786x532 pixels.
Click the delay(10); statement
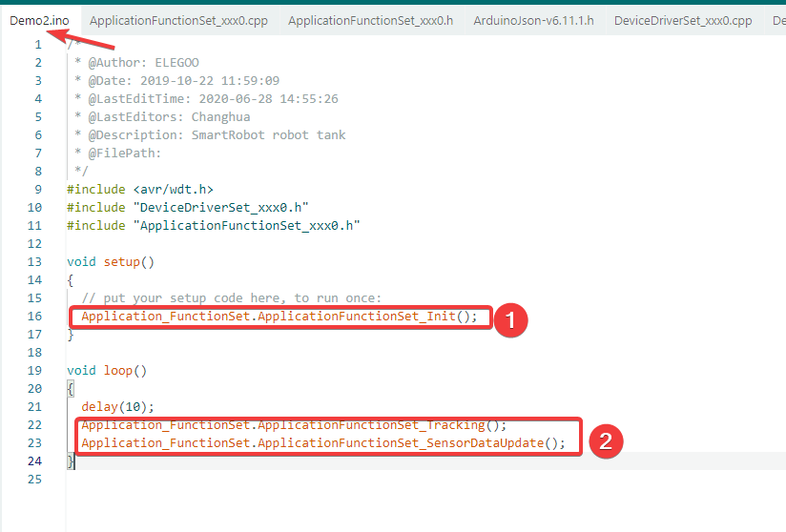(117, 407)
